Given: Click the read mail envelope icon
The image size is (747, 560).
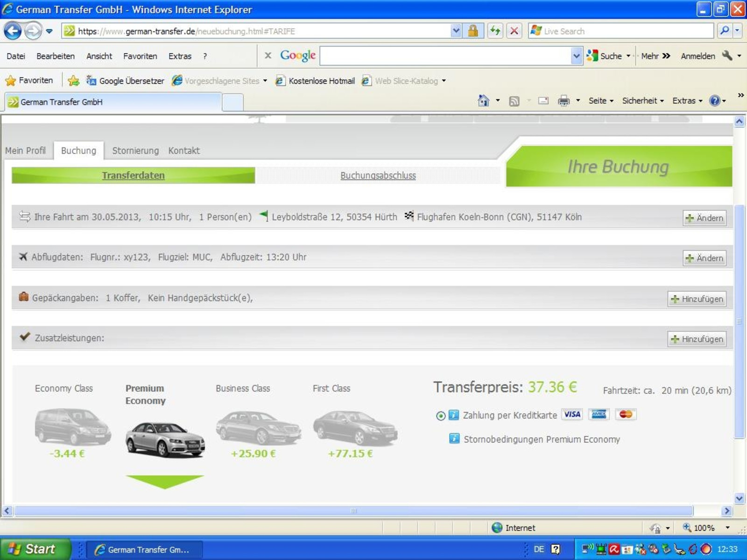Looking at the screenshot, I should tap(543, 100).
